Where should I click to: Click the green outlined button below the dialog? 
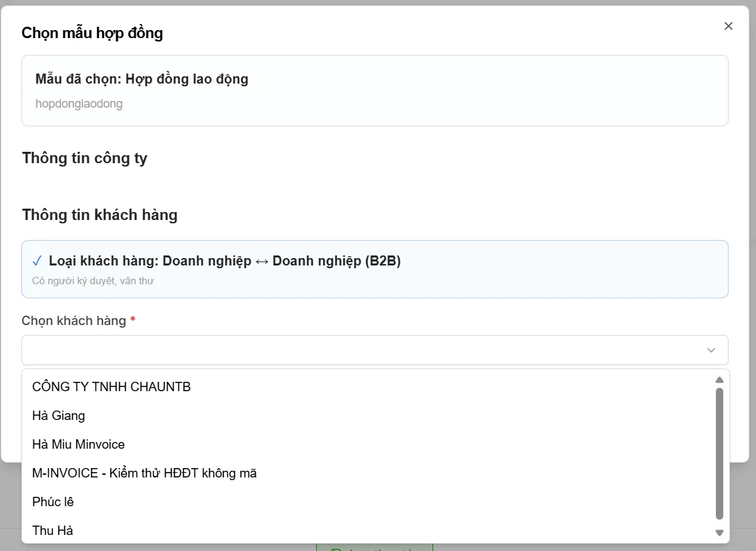pos(374,547)
